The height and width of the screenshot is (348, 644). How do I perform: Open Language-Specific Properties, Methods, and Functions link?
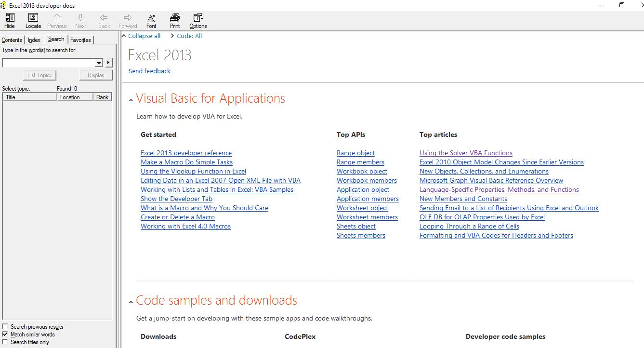(499, 190)
